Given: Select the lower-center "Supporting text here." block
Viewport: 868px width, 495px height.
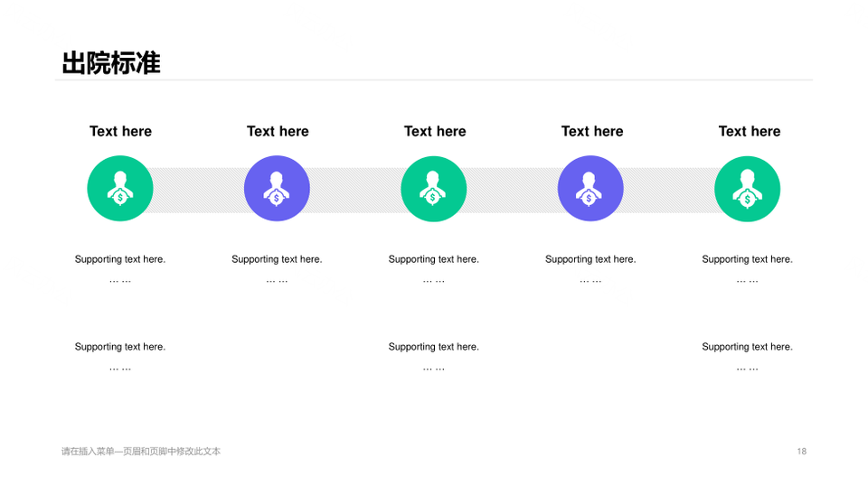Looking at the screenshot, I should tap(434, 347).
